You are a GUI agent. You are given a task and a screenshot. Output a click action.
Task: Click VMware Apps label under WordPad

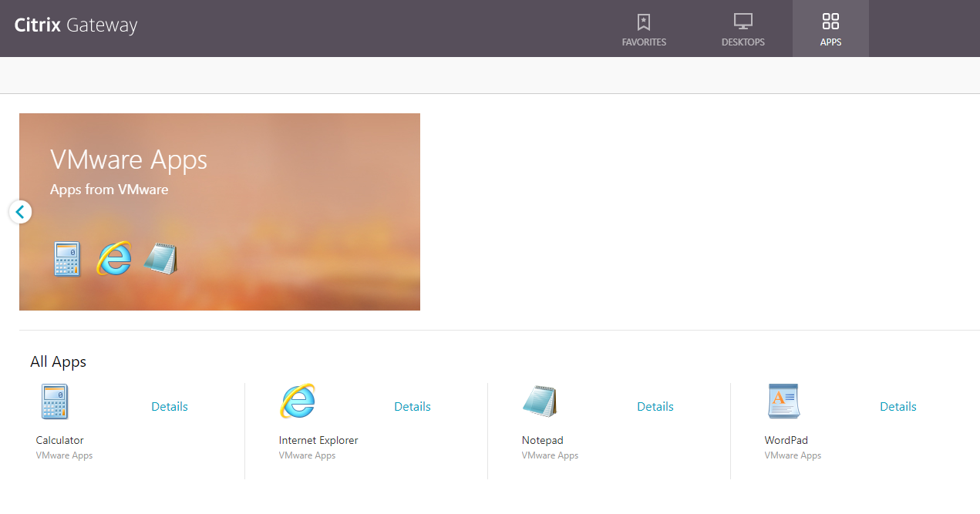(x=793, y=455)
